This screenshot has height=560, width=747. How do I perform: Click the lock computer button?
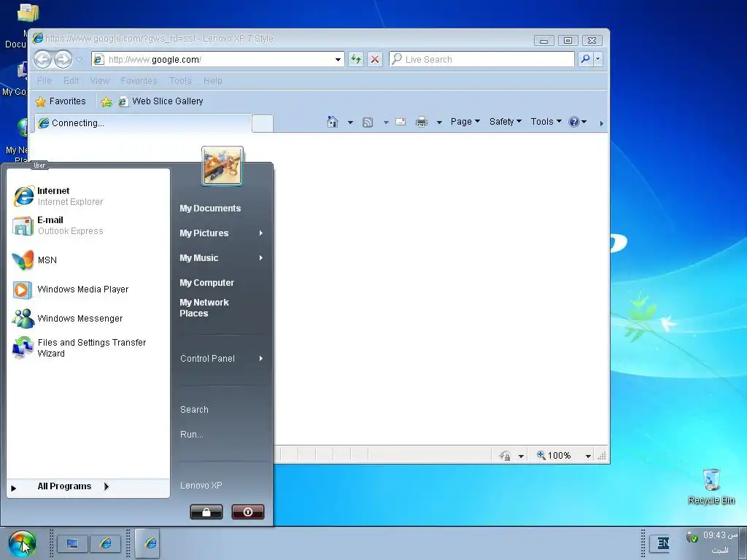pos(206,512)
